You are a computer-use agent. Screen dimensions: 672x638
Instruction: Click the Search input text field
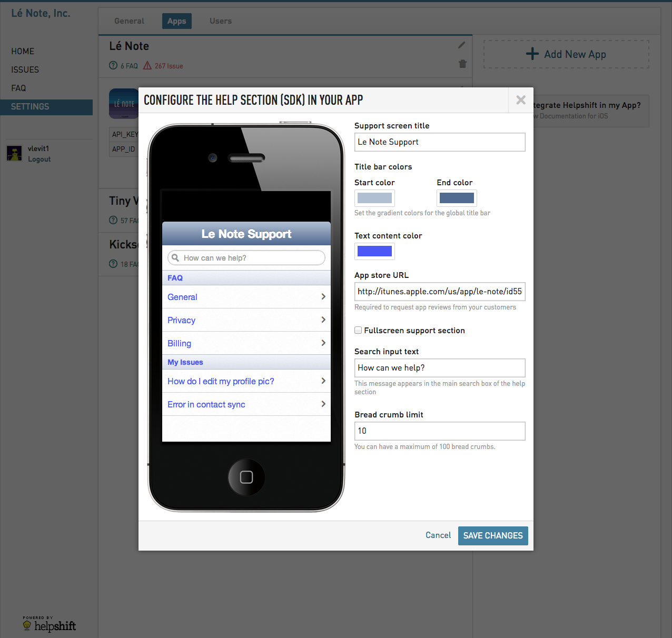(x=440, y=368)
